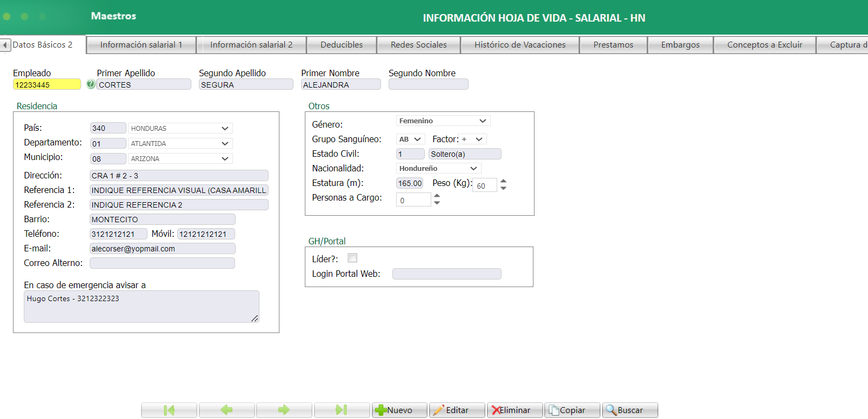Open the Departamento dropdown showing ATLANTIDA
Image resolution: width=868 pixels, height=419 pixels.
[x=181, y=143]
